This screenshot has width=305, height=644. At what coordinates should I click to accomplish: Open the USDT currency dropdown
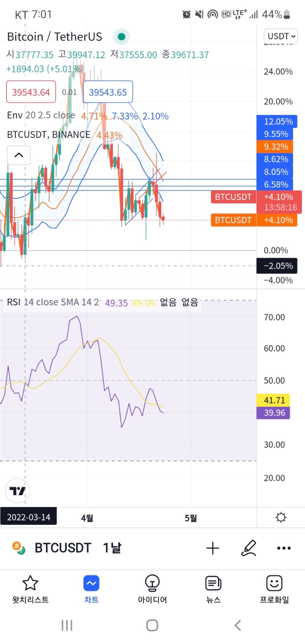[x=281, y=36]
